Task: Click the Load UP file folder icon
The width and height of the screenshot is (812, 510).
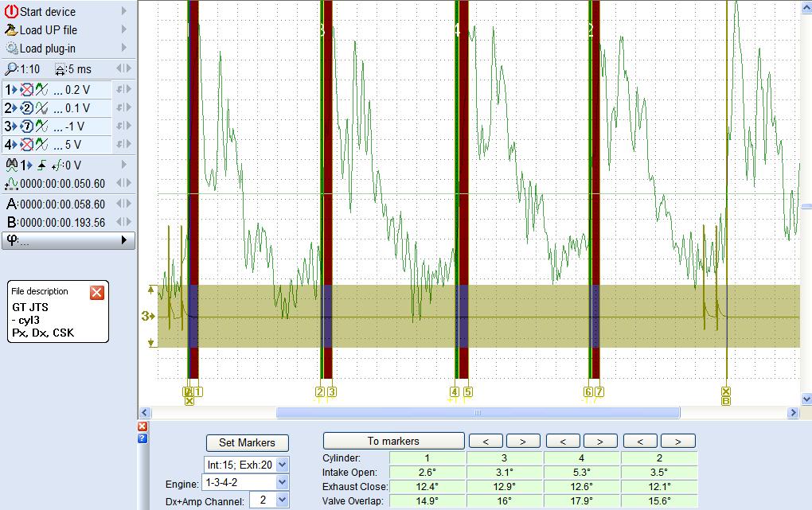Action: tap(11, 30)
